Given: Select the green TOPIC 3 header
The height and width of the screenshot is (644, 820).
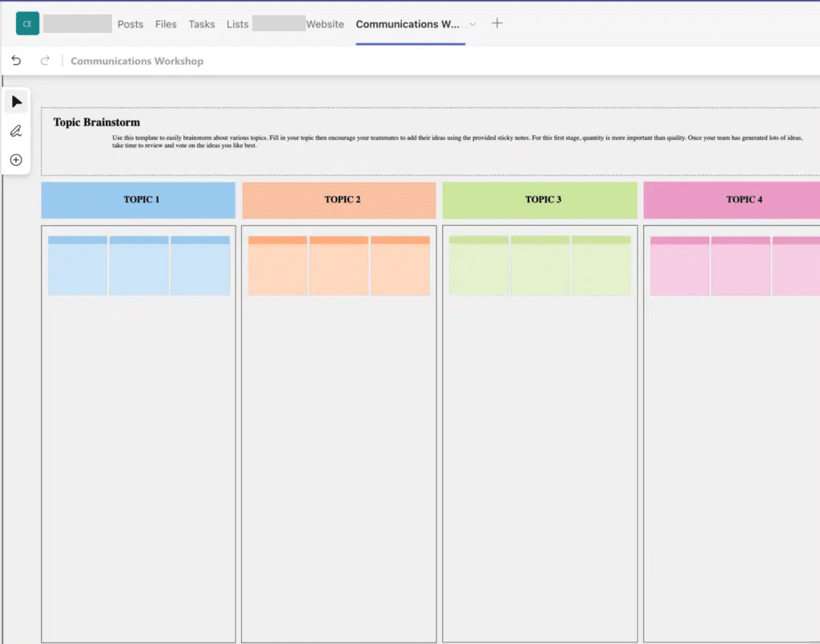Looking at the screenshot, I should [x=540, y=199].
